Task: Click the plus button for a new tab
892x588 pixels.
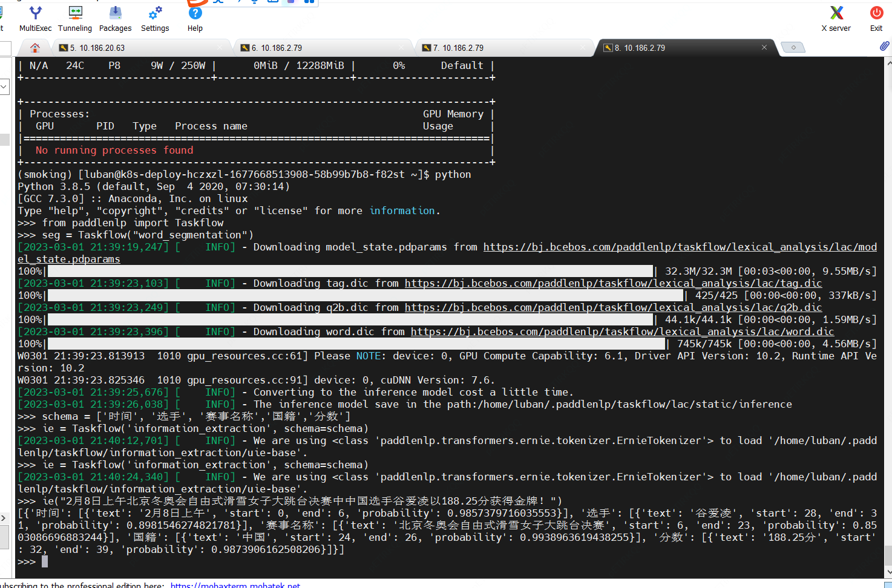Action: (x=793, y=47)
